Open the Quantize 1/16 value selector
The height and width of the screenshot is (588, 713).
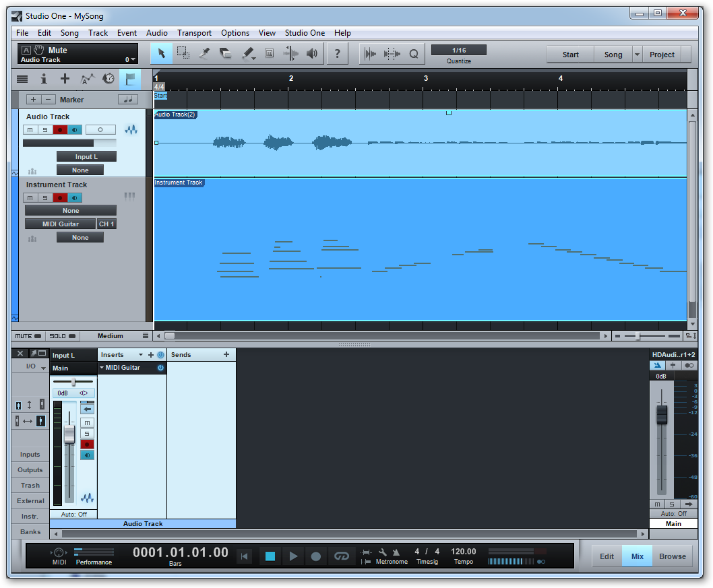click(x=459, y=50)
